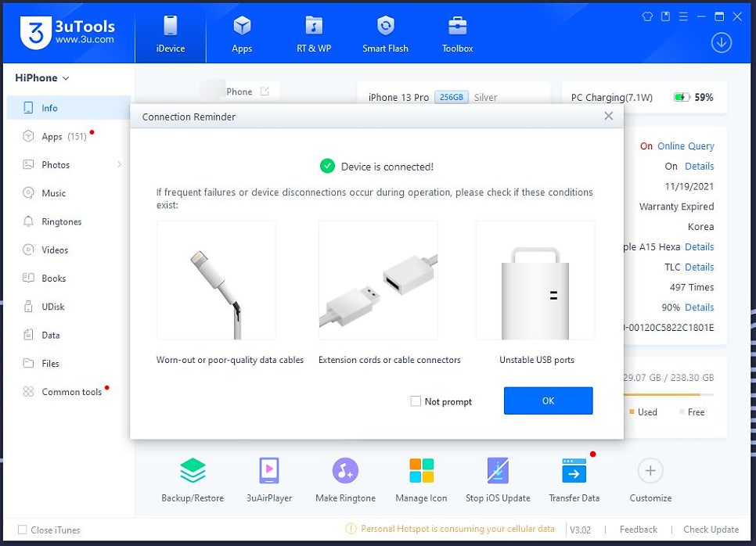The height and width of the screenshot is (546, 756).
Task: Click the Files folder icon in sidebar
Action: click(28, 364)
